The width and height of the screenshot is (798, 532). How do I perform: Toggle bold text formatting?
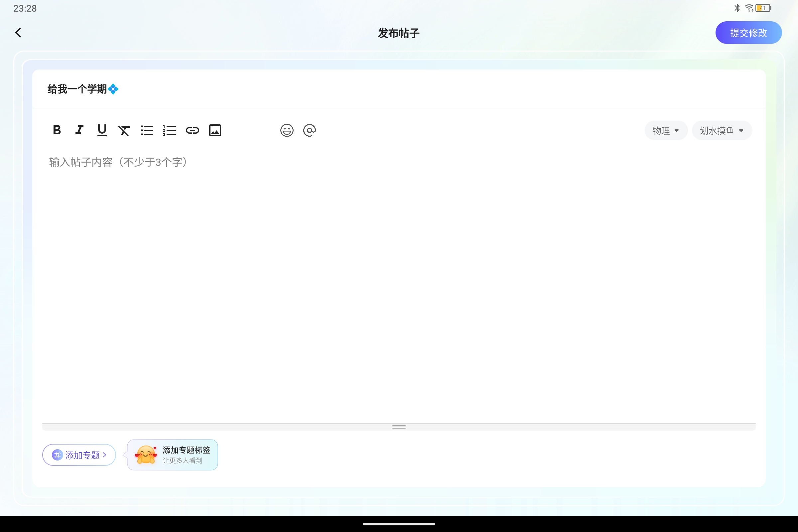tap(57, 130)
